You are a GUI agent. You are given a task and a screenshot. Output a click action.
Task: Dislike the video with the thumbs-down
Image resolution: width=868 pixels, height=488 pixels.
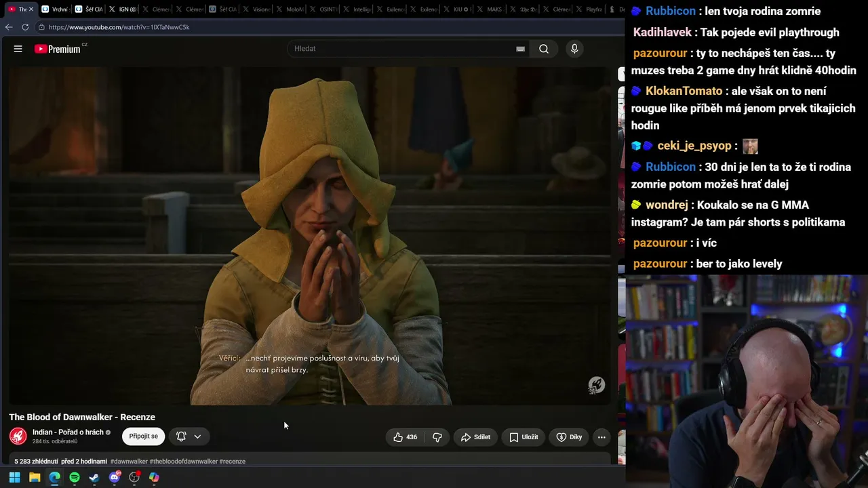437,437
